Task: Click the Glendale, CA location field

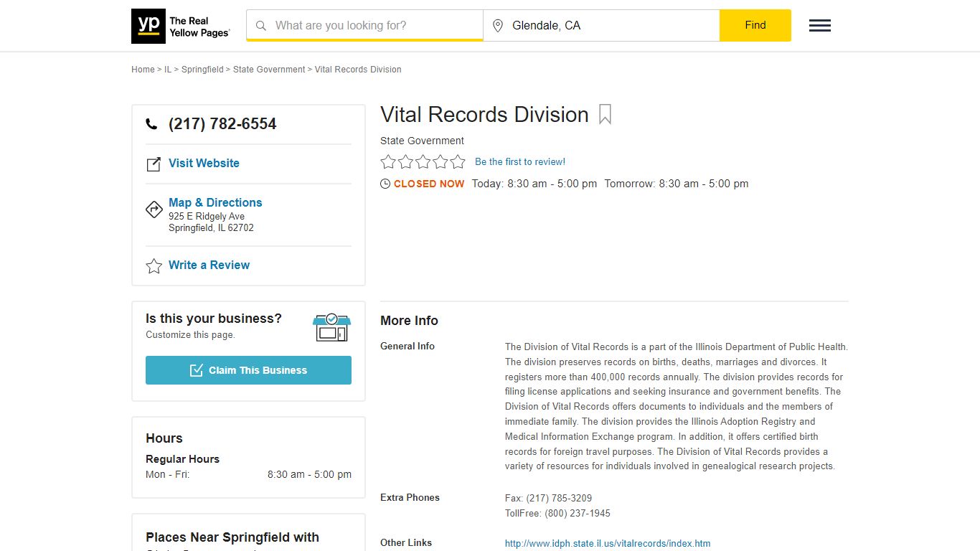Action: 601,26
